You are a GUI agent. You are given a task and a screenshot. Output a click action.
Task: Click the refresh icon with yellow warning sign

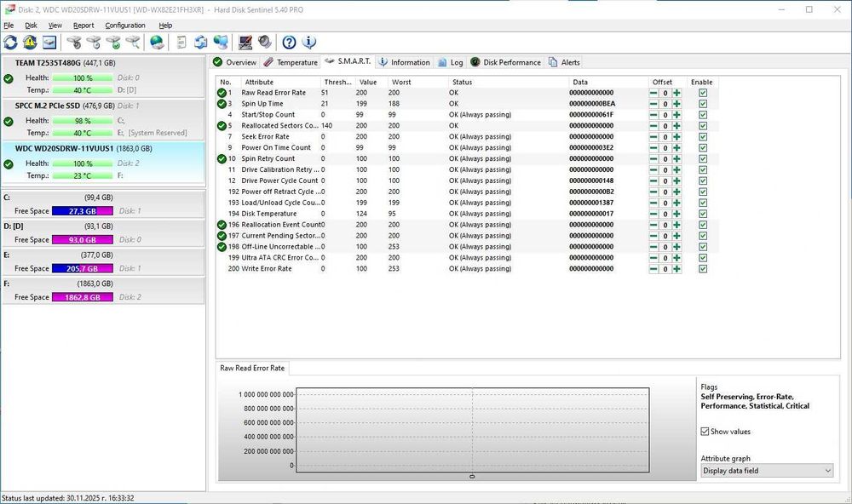30,42
